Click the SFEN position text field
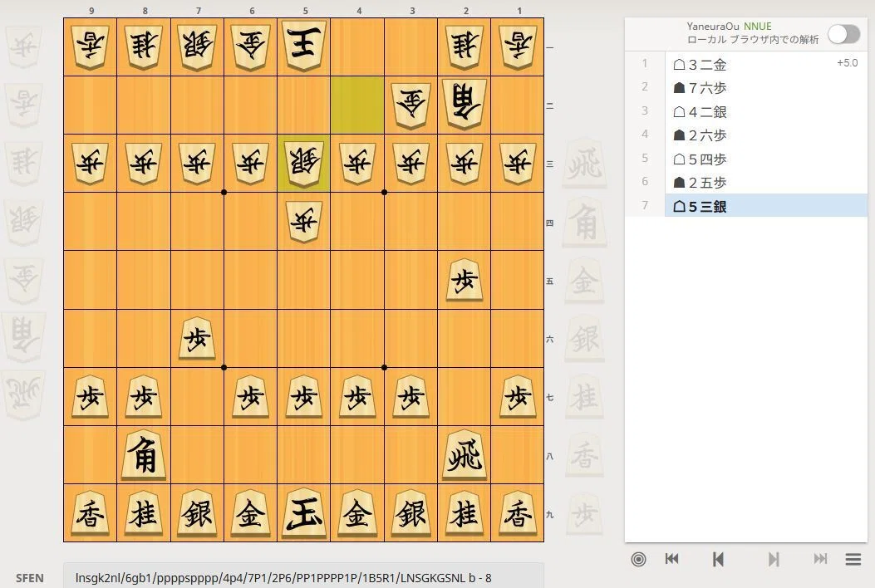 tap(303, 577)
